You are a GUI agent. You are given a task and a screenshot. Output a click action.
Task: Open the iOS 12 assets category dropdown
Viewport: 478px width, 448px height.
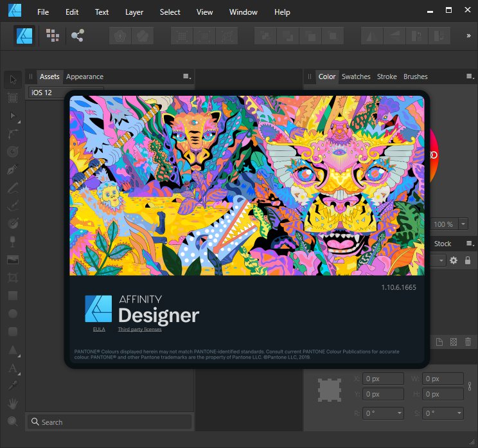pyautogui.click(x=66, y=93)
